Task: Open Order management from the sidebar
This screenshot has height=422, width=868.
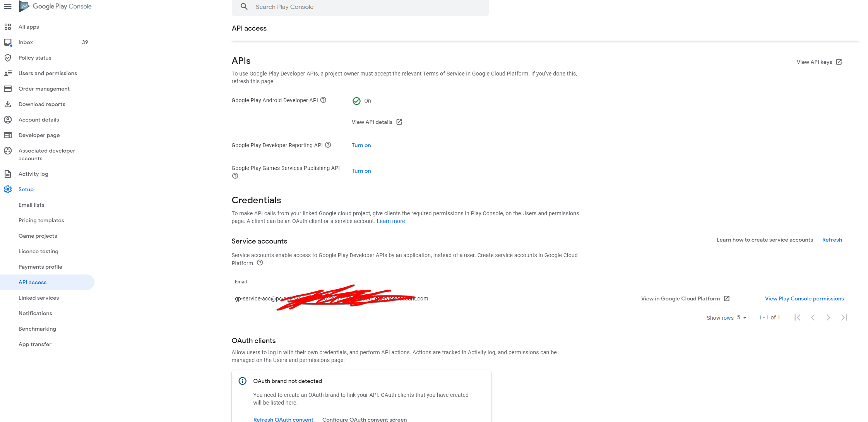Action: pyautogui.click(x=44, y=89)
